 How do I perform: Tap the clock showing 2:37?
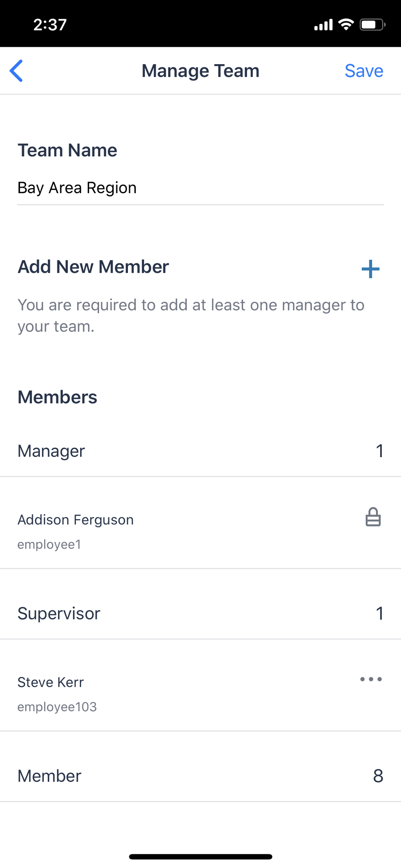coord(50,25)
